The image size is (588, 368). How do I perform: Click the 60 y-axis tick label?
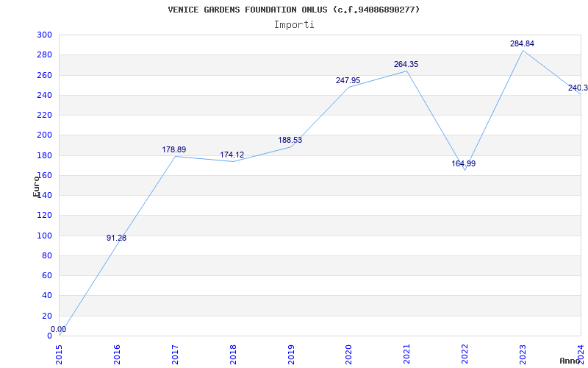point(47,275)
